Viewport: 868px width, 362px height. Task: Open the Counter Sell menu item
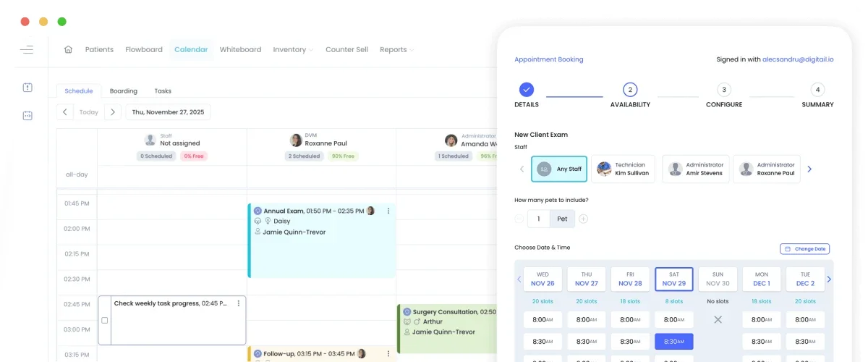point(346,50)
